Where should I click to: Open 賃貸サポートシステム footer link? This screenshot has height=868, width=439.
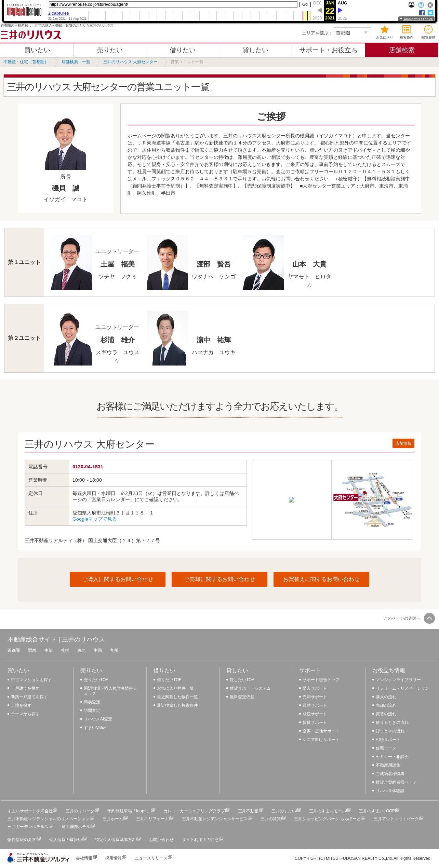pos(250,688)
